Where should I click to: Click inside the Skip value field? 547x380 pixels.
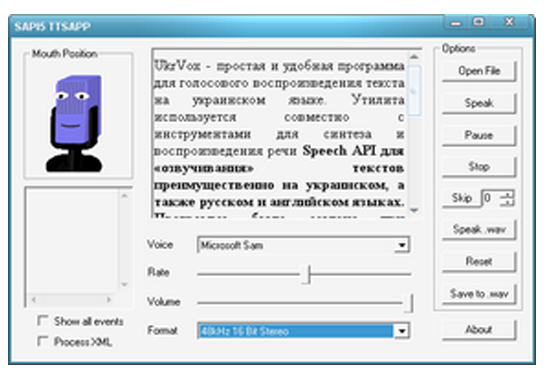pos(490,198)
